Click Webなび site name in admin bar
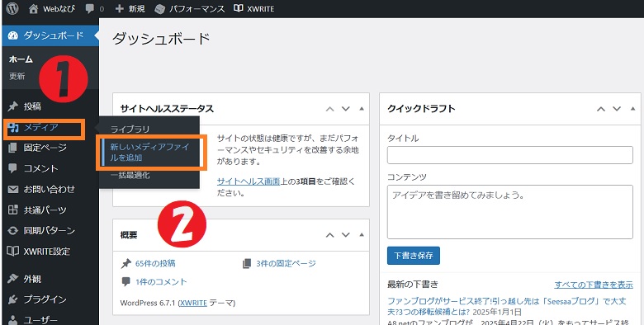 (59, 8)
